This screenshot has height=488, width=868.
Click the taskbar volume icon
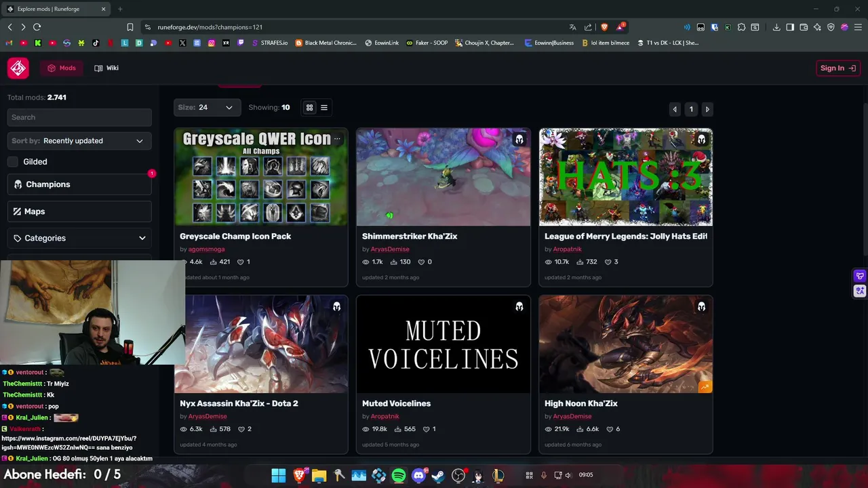568,475
